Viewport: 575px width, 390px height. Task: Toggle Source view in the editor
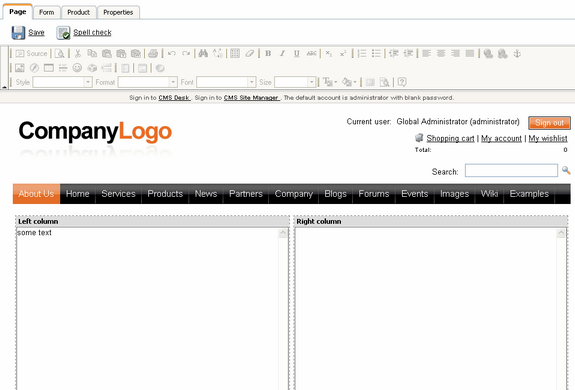(31, 54)
